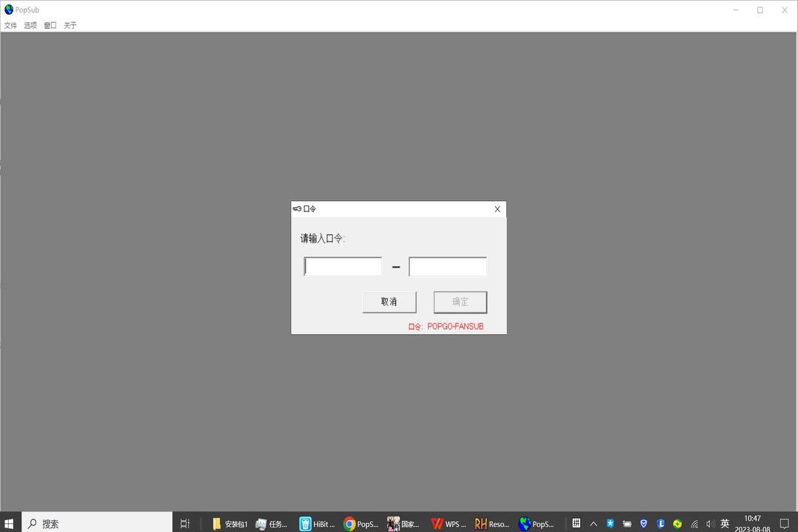Open the 文件 menu

(10, 25)
